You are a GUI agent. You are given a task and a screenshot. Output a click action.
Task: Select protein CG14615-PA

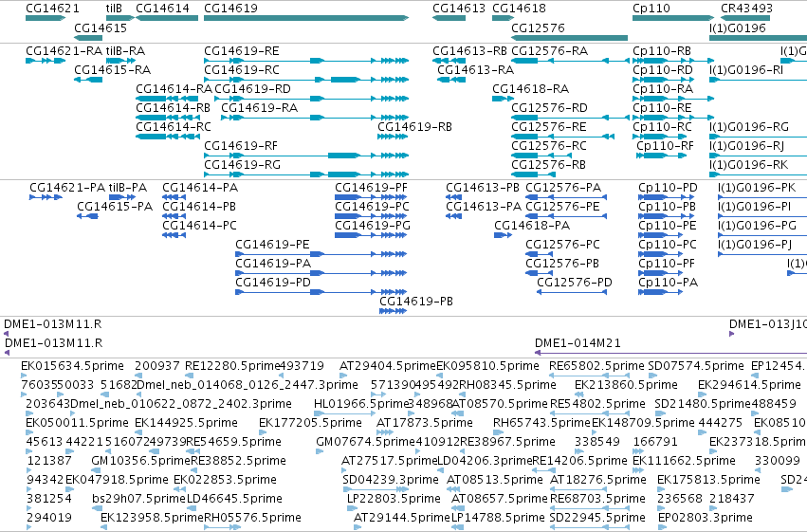point(115,207)
